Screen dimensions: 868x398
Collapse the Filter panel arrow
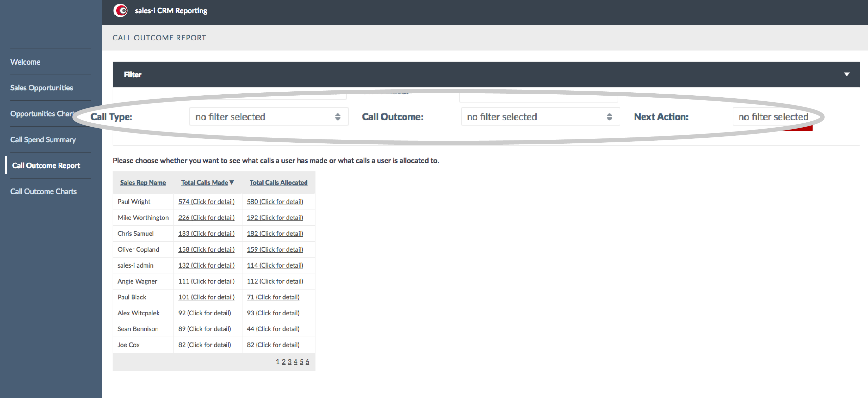pos(846,74)
